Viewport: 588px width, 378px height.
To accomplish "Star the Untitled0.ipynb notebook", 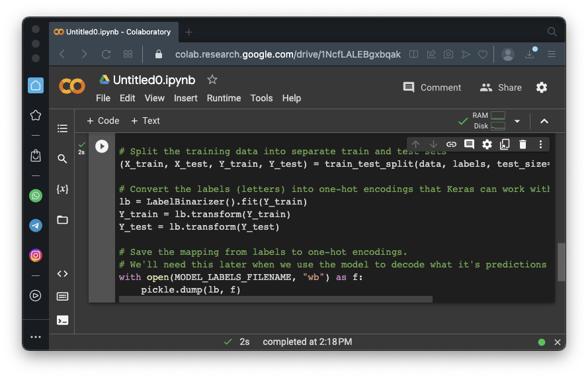I will pyautogui.click(x=212, y=79).
